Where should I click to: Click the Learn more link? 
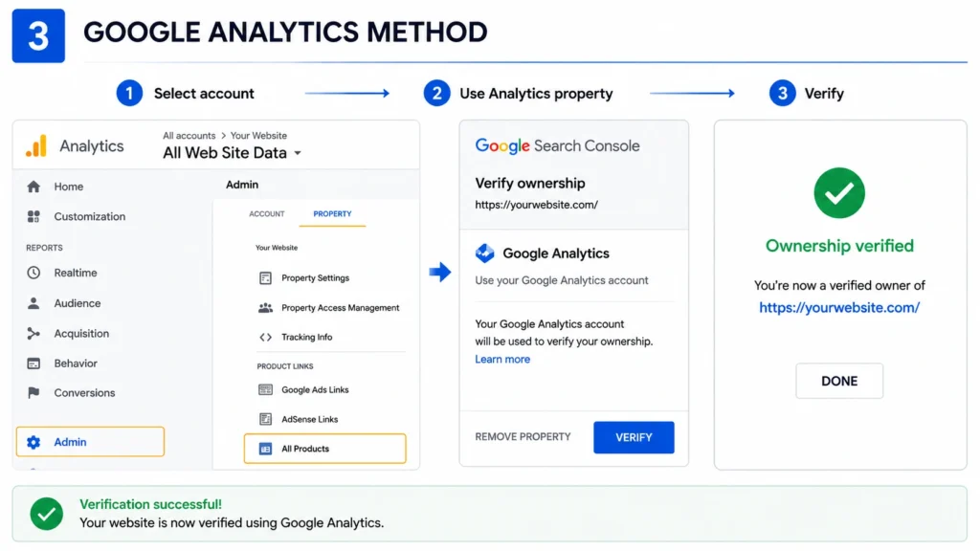[501, 360]
